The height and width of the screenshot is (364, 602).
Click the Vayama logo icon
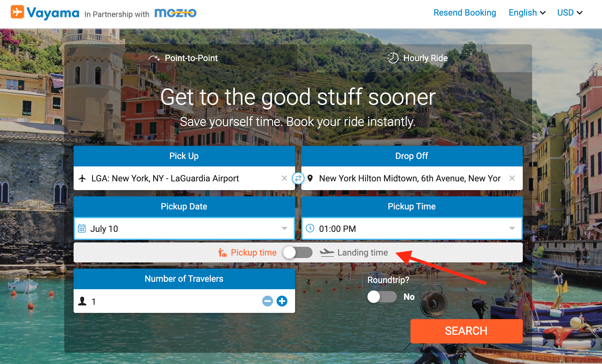(x=17, y=12)
